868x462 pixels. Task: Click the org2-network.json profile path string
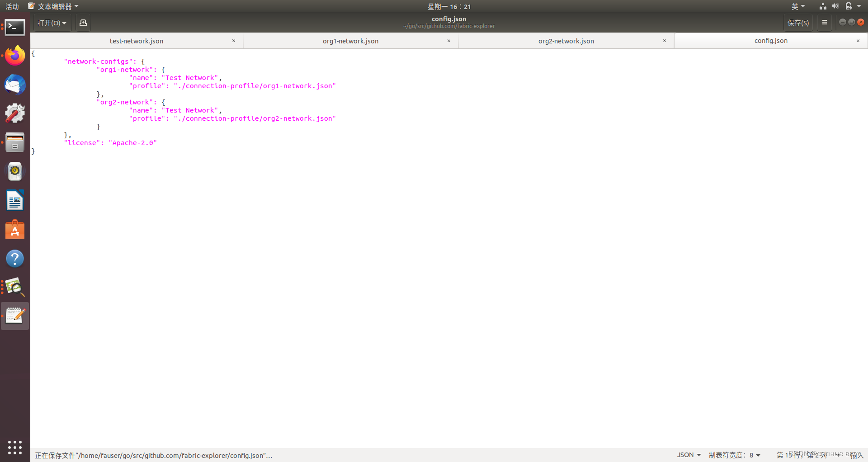click(x=255, y=118)
